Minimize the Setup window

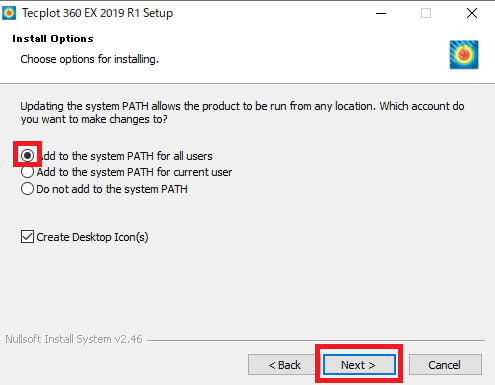point(381,13)
